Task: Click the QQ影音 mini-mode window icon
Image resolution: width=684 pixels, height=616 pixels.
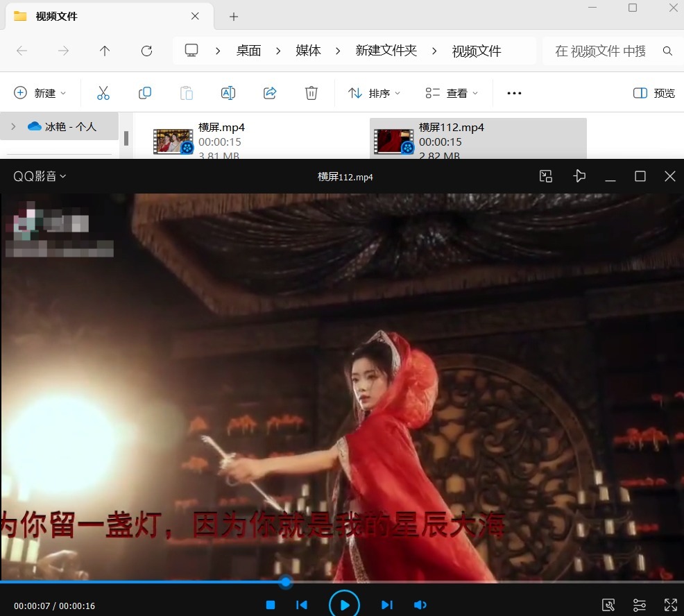Action: click(x=546, y=176)
